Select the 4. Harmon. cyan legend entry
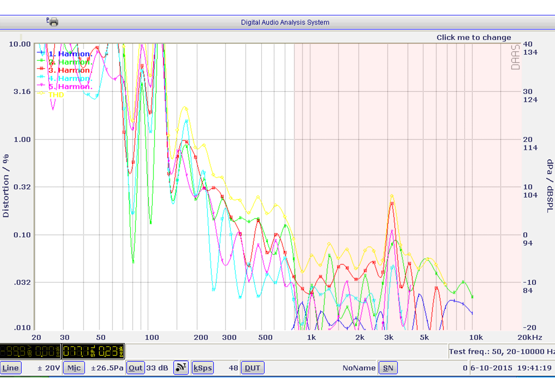555x392 pixels. pos(70,78)
